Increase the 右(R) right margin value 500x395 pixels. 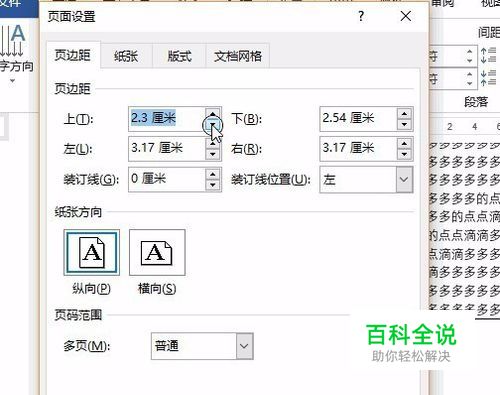tap(404, 143)
